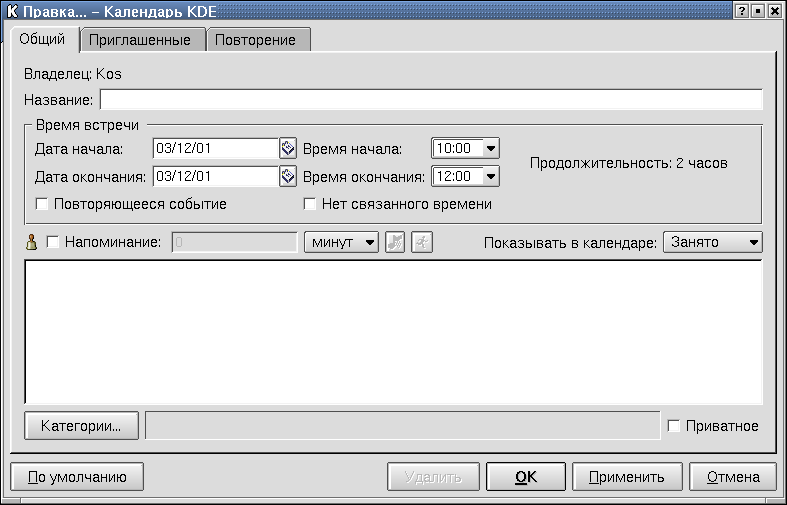Close the dialog with the title bar X
Image resolution: width=787 pixels, height=505 pixels.
[x=775, y=10]
